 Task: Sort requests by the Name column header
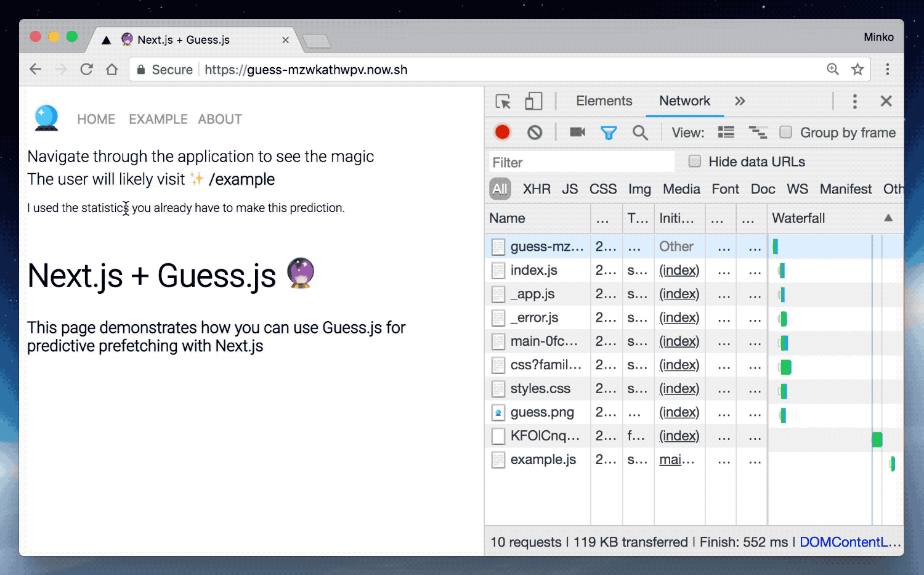[x=537, y=218]
